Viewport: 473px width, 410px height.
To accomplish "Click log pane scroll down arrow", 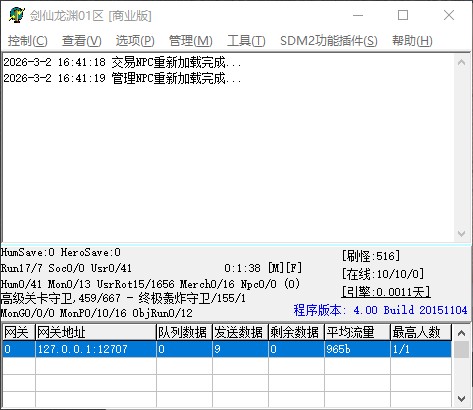I will tap(462, 233).
